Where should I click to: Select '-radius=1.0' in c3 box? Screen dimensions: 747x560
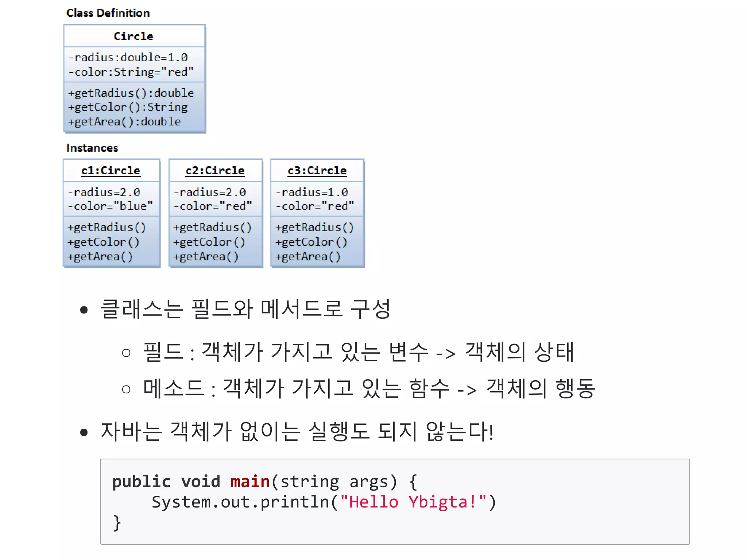click(312, 192)
